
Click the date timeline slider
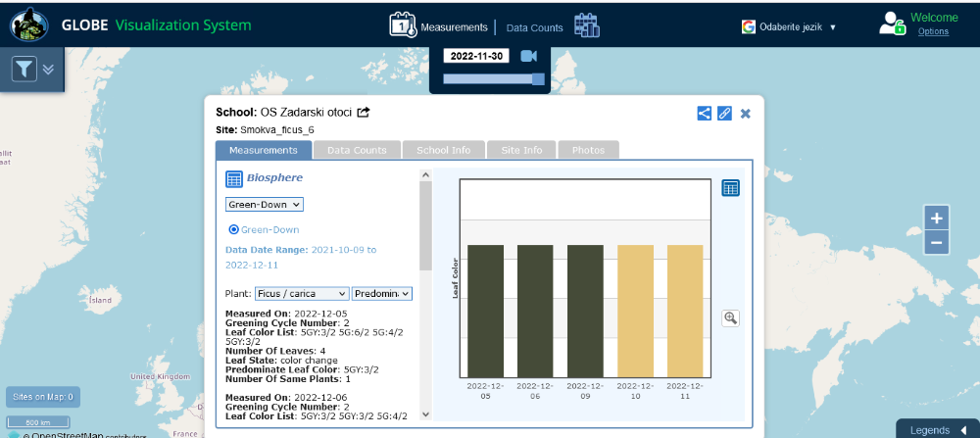coord(493,79)
